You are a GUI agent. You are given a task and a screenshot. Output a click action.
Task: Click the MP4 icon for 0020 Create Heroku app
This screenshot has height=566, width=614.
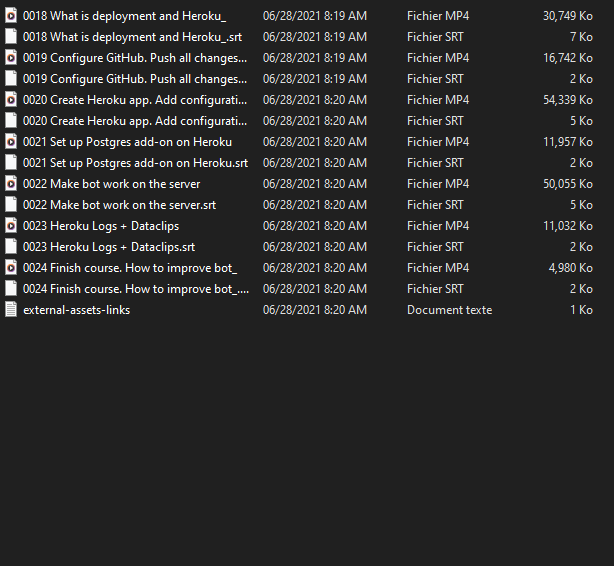click(x=11, y=100)
